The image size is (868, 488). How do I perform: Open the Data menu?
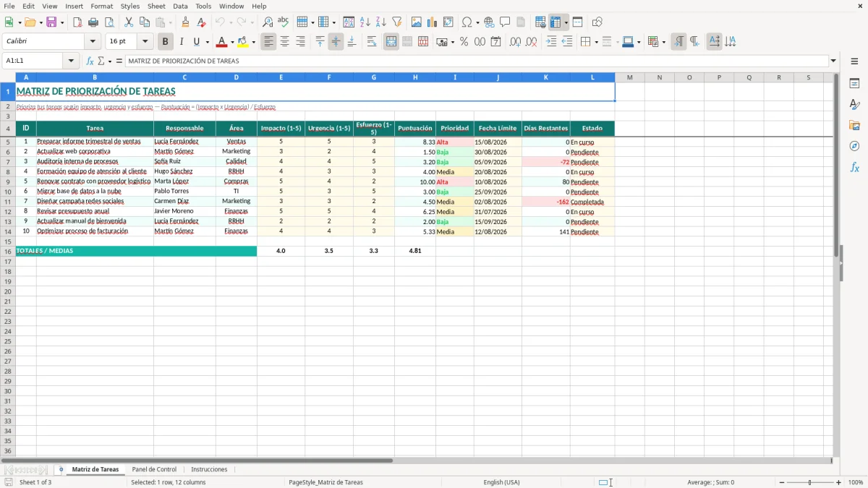(x=180, y=6)
